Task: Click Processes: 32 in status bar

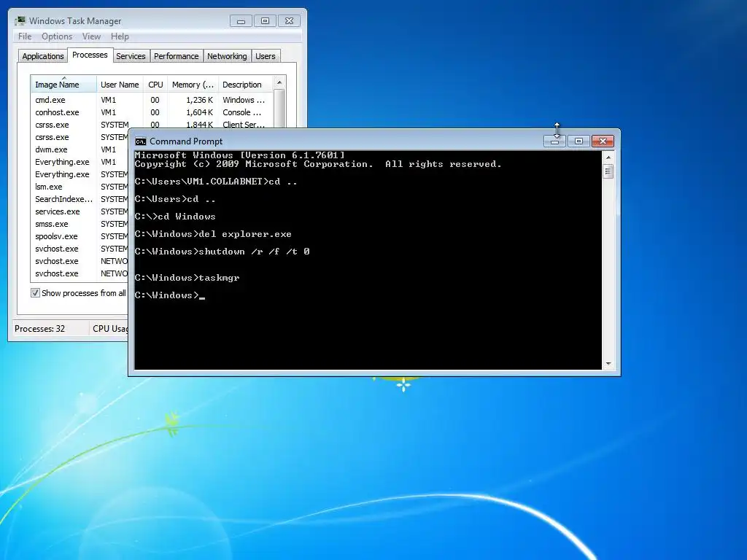Action: point(39,329)
